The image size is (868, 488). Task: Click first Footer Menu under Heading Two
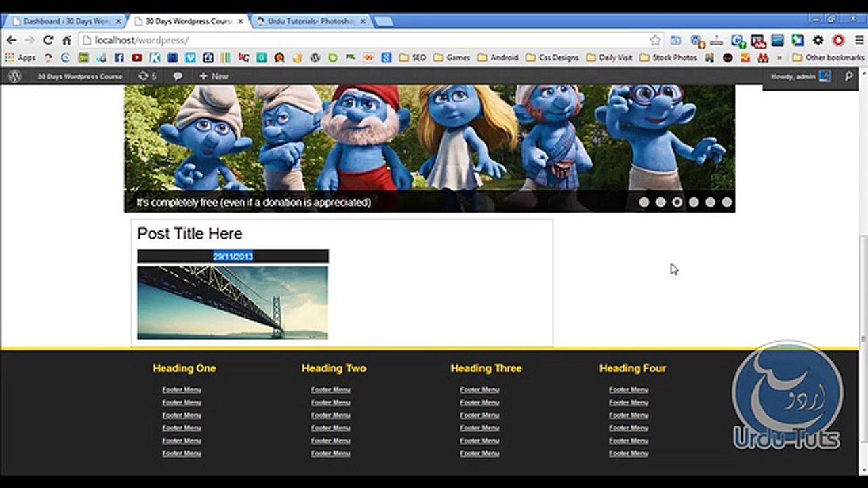[331, 390]
